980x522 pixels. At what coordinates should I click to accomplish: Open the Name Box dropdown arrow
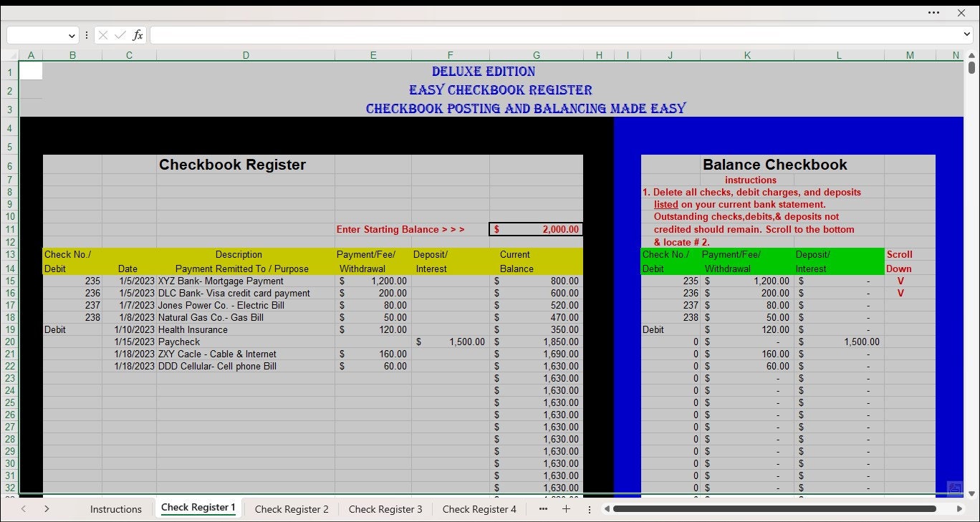pyautogui.click(x=71, y=34)
